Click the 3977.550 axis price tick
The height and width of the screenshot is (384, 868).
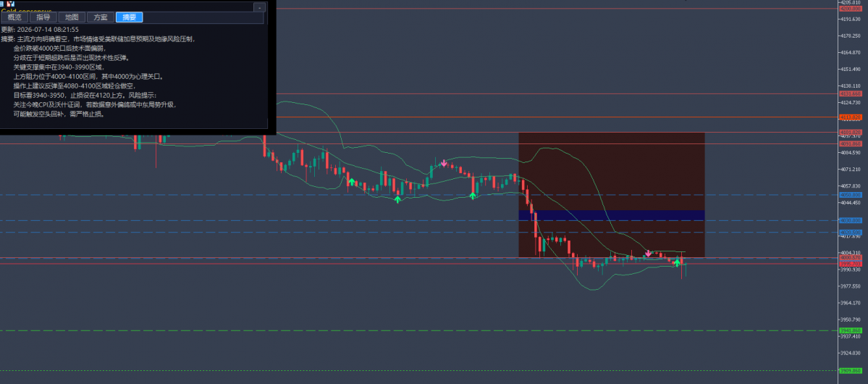(851, 286)
